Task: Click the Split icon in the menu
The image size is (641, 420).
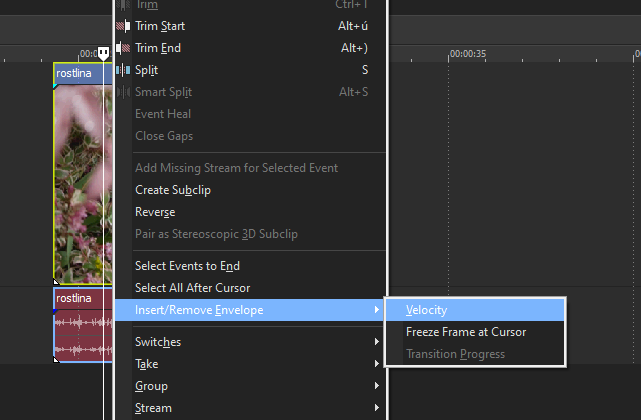Action: coord(122,70)
